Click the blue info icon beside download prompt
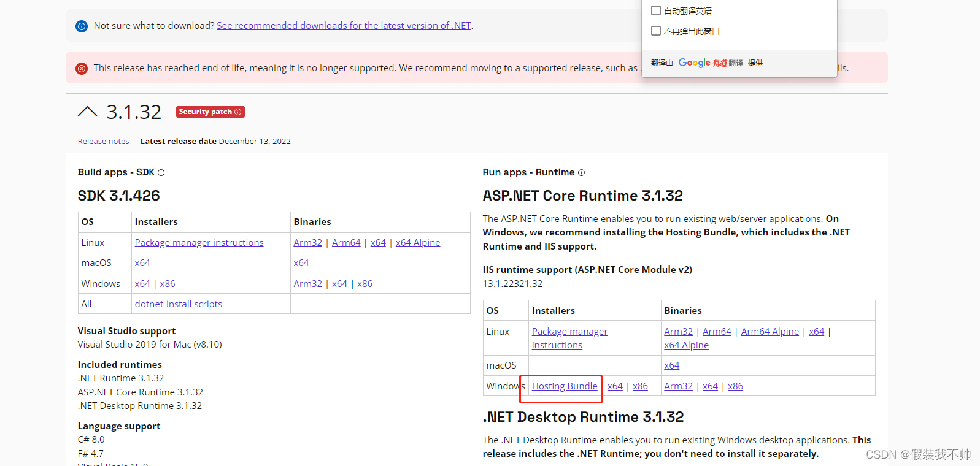This screenshot has width=980, height=466. coord(82,26)
